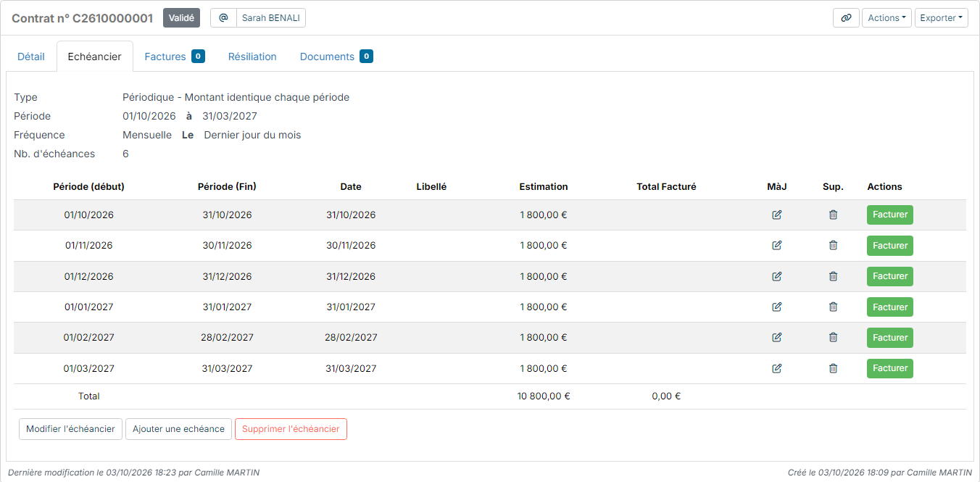
Task: Open the Documents tab
Action: [336, 57]
